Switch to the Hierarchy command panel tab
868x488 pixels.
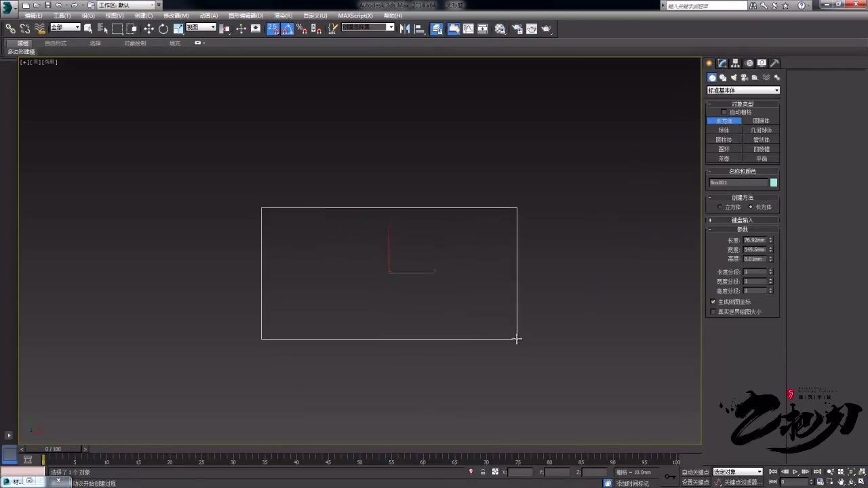pos(735,63)
